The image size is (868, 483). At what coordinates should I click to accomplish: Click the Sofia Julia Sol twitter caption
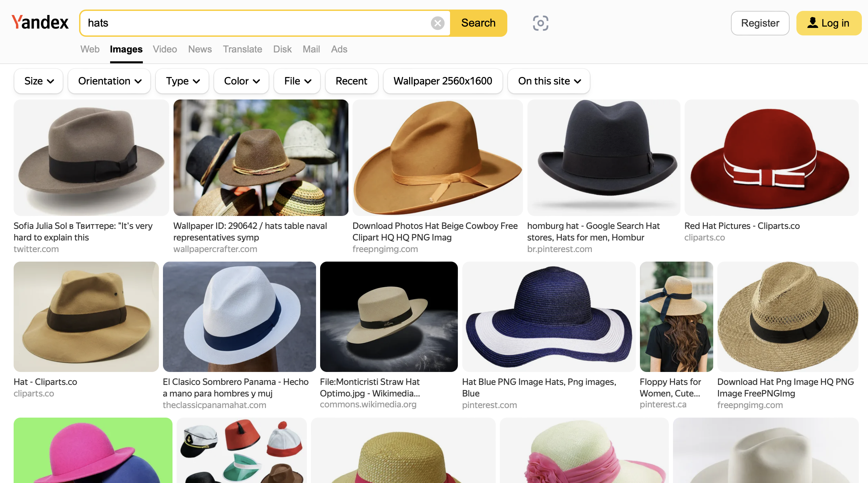pos(83,232)
